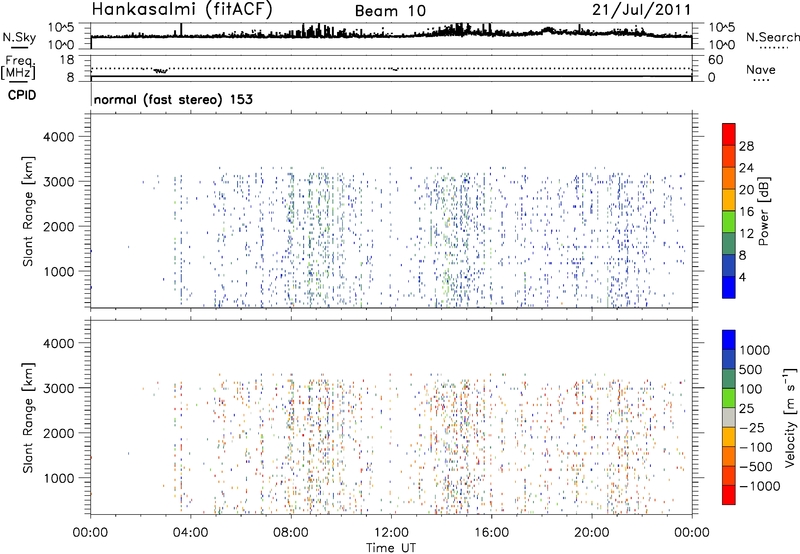
Task: Click the 'Beam 10' label
Action: [390, 11]
